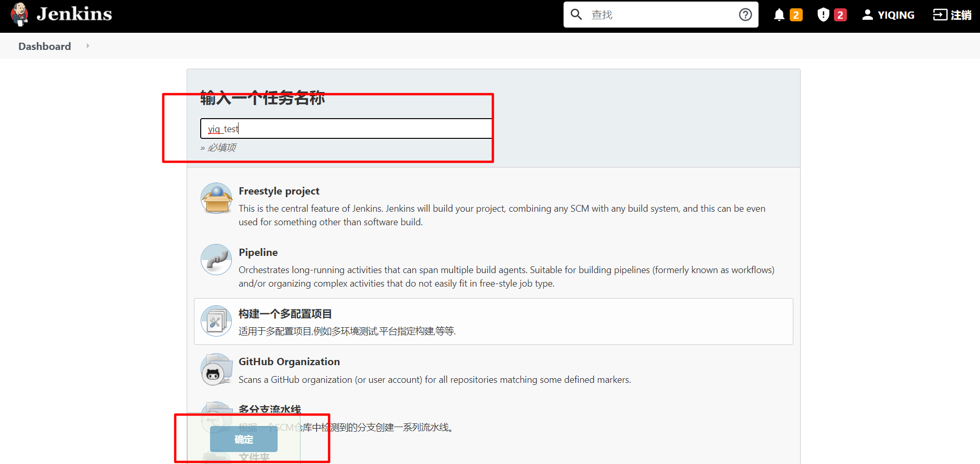This screenshot has height=464, width=980.
Task: Click the search magnifier icon
Action: click(576, 14)
